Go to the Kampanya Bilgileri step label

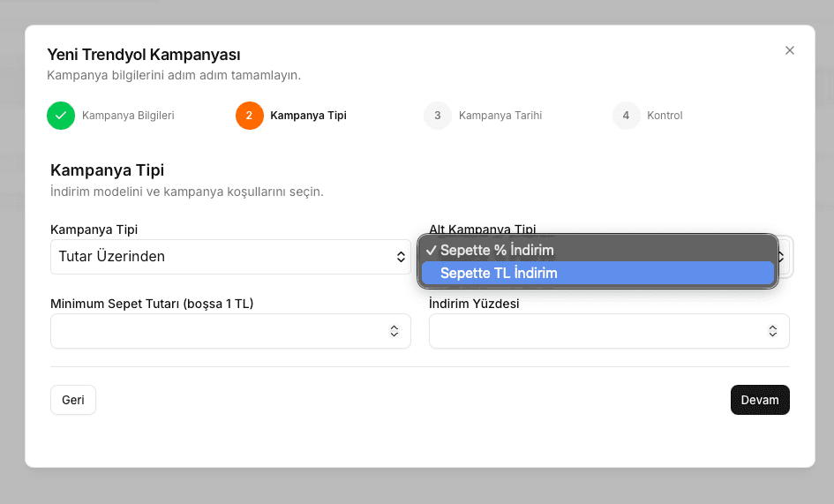pos(128,116)
